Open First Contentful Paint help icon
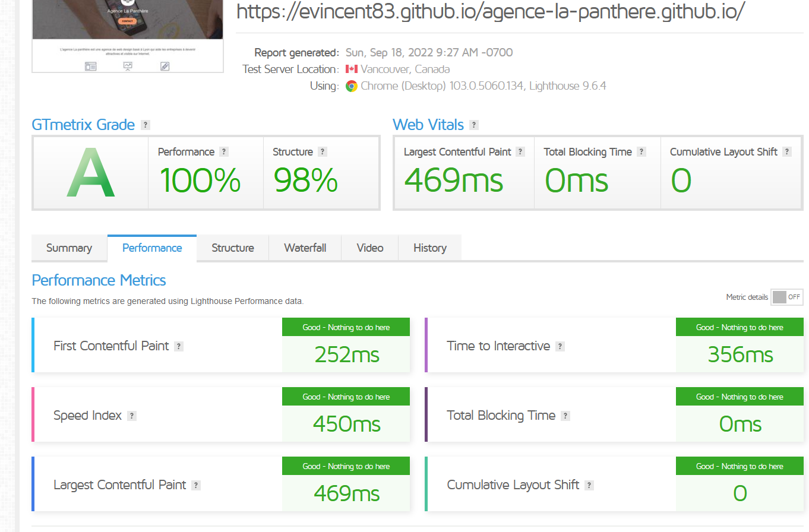Viewport: 809px width, 532px height. (178, 346)
